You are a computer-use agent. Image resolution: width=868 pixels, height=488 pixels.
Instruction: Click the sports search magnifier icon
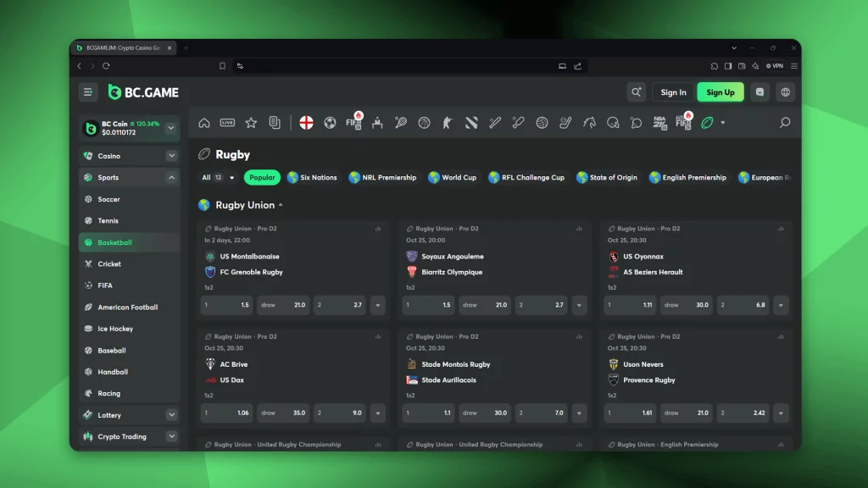tap(785, 123)
